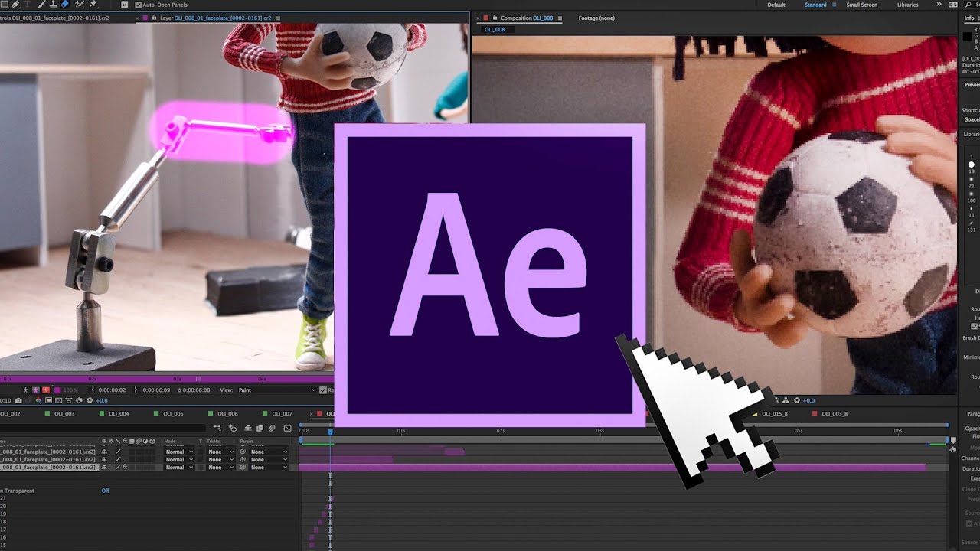Image resolution: width=980 pixels, height=551 pixels.
Task: Click the current time indicator in timeline
Action: 330,432
